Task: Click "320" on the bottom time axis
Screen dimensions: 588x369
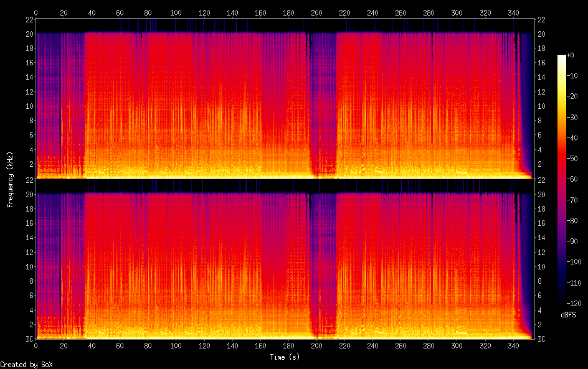Action: [485, 346]
